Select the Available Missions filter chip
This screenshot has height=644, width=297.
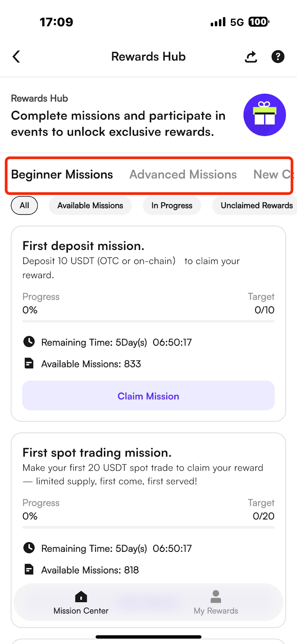(90, 205)
